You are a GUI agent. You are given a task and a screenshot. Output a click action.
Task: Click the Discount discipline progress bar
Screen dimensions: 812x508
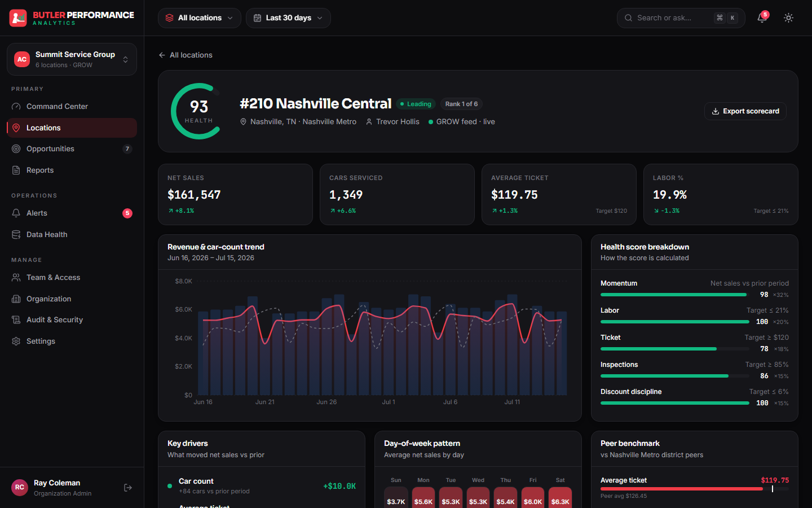pyautogui.click(x=675, y=403)
